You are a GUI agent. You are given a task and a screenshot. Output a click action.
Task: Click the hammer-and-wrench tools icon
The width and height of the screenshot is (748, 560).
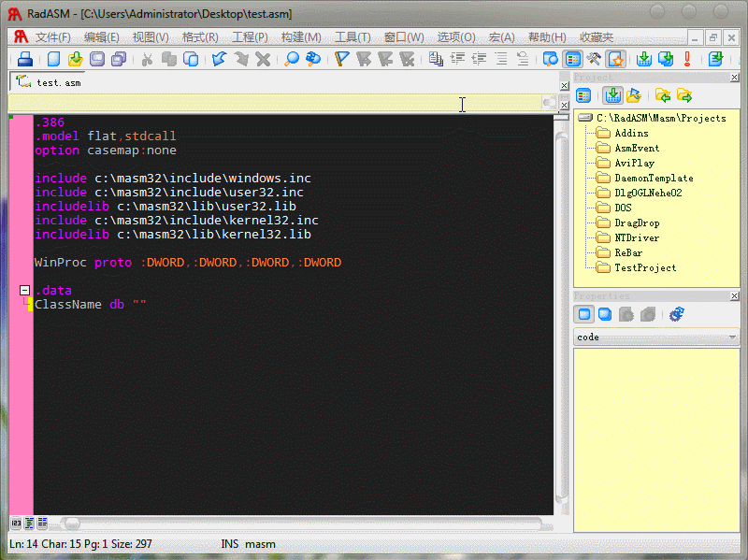(x=594, y=59)
